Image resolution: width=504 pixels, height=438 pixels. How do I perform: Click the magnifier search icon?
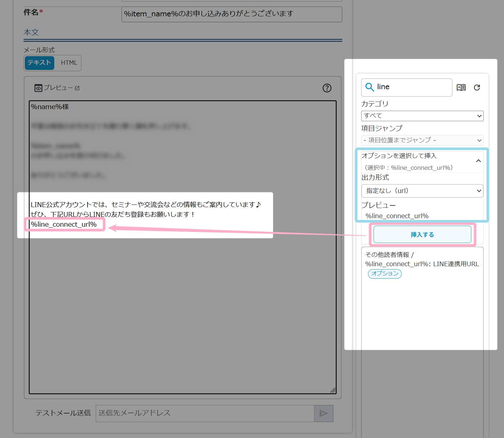coord(370,87)
